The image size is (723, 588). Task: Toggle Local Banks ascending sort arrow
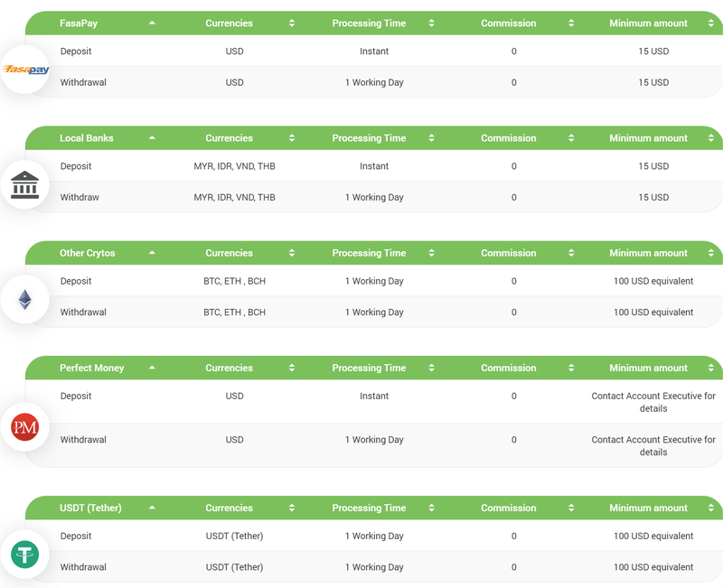[x=152, y=137]
